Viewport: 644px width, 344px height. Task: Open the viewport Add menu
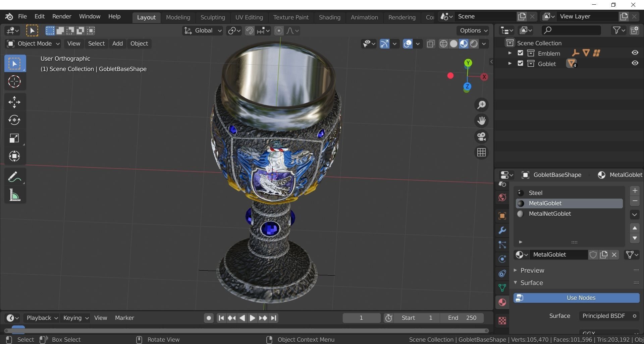point(117,44)
